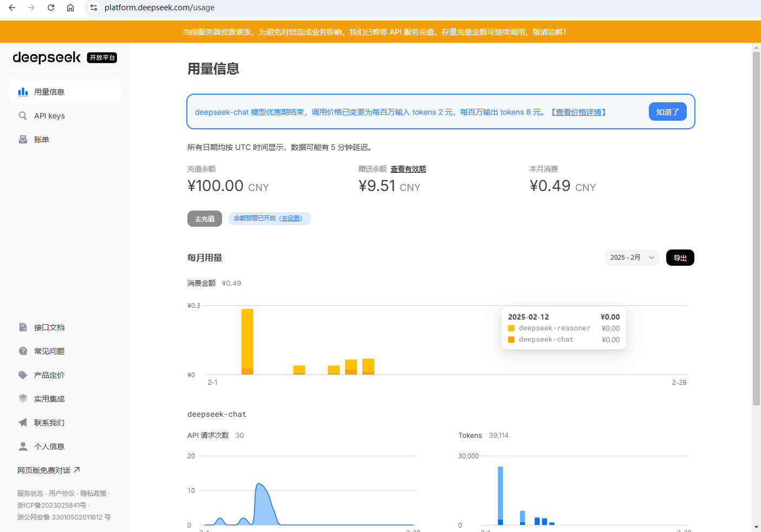Screen dimensions: 761x532
Task: Click the 2025-02-12 tooltip date
Action: 529,317
